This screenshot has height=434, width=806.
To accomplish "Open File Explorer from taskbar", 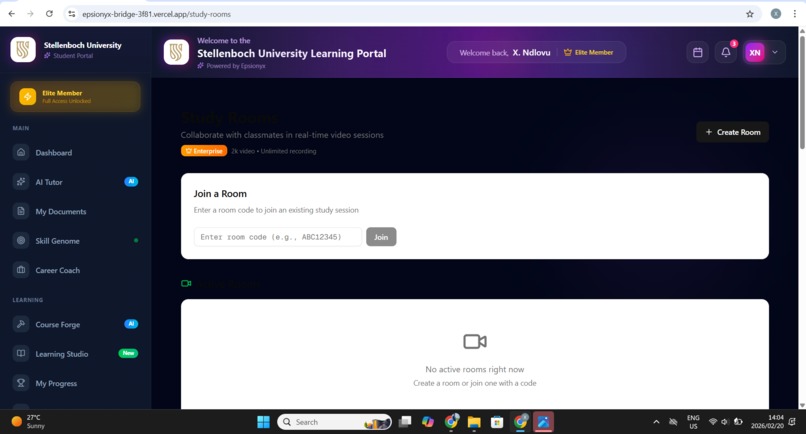I will [474, 422].
